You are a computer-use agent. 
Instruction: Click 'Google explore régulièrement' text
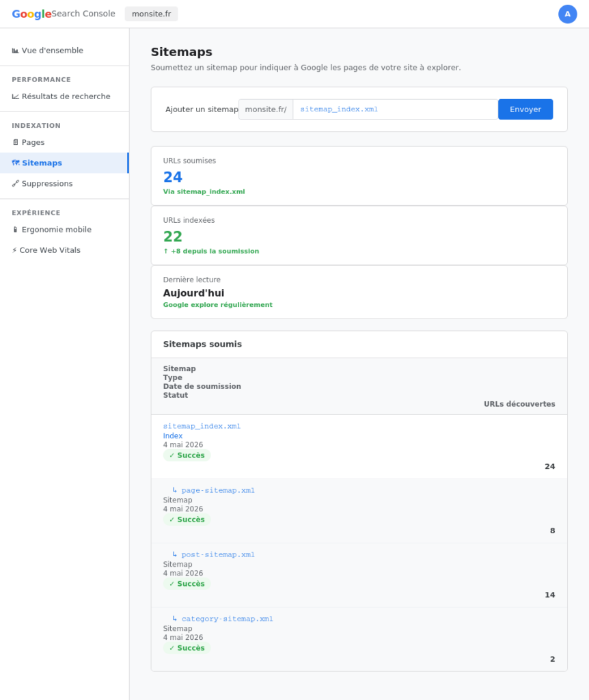218,304
